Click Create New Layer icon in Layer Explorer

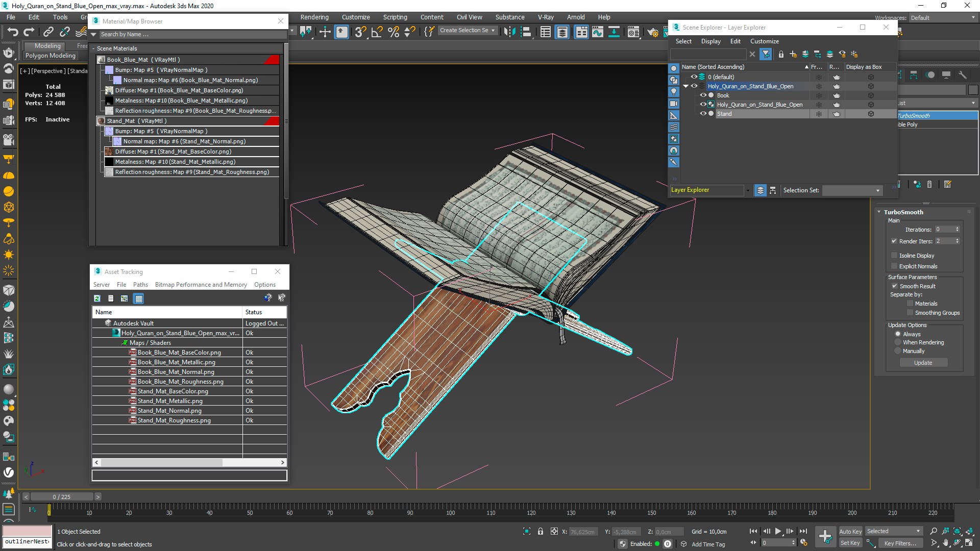point(793,54)
